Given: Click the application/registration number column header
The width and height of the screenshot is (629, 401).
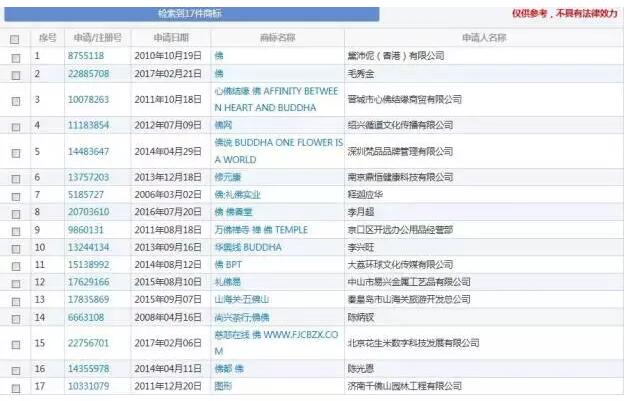Looking at the screenshot, I should pos(97,38).
